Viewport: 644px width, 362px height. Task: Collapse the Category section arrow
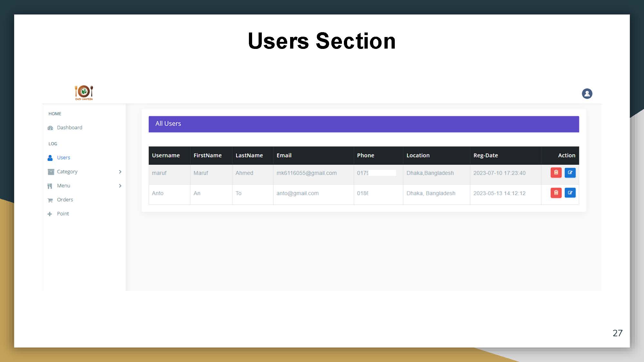120,172
